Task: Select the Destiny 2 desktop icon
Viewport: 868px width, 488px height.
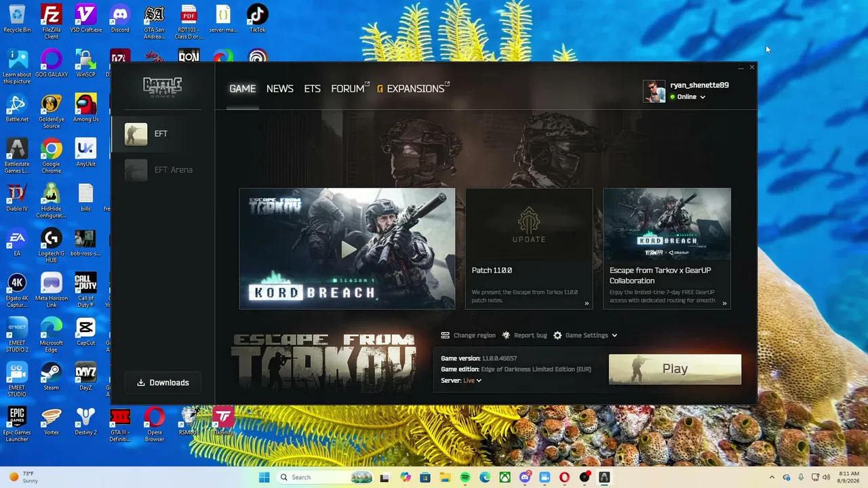Action: click(85, 422)
